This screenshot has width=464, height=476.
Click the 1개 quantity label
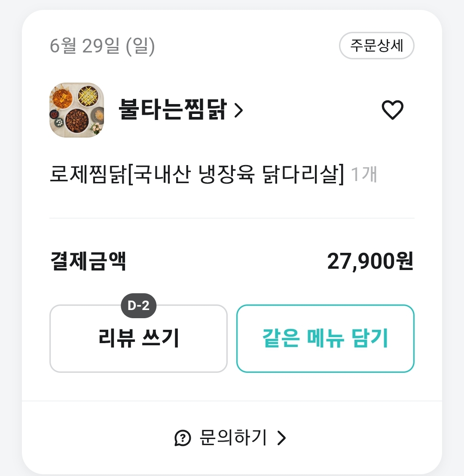click(x=364, y=176)
